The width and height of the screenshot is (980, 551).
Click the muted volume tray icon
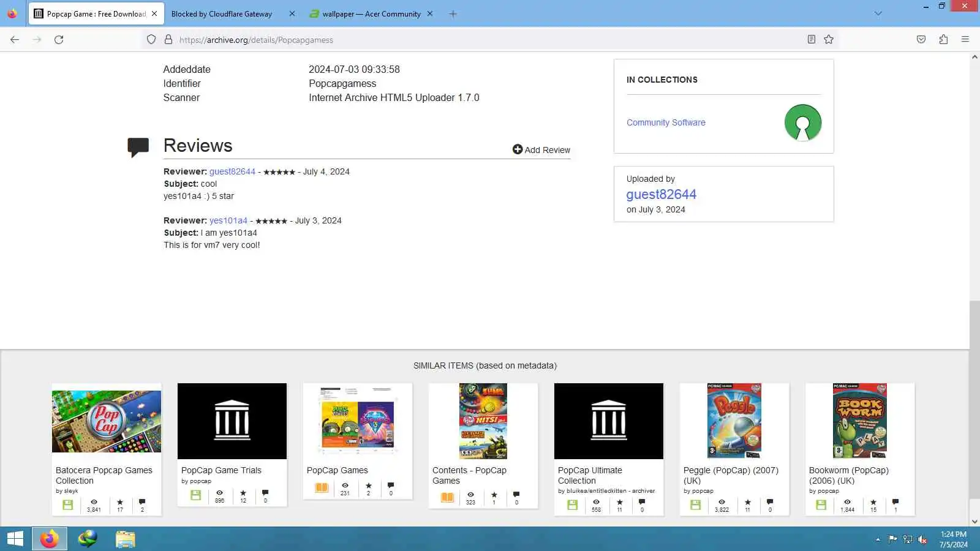click(x=922, y=539)
